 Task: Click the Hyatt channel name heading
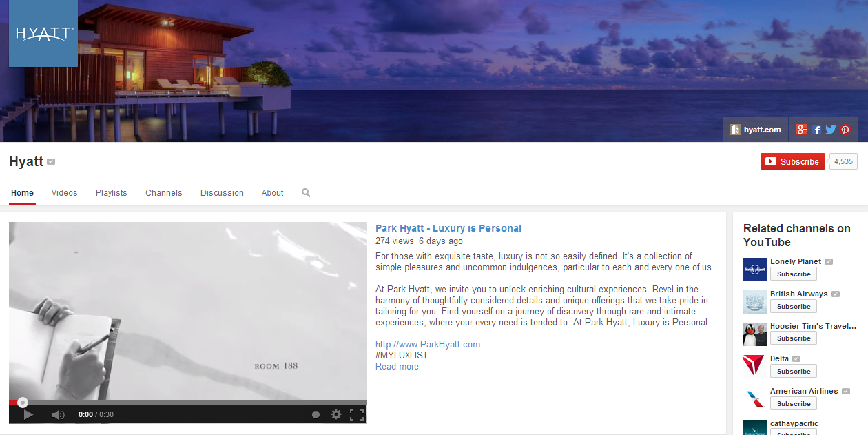point(26,161)
